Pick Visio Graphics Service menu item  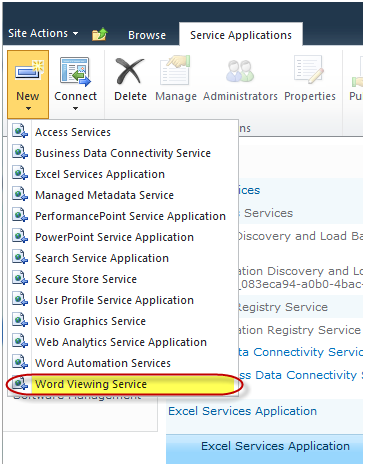click(123, 321)
